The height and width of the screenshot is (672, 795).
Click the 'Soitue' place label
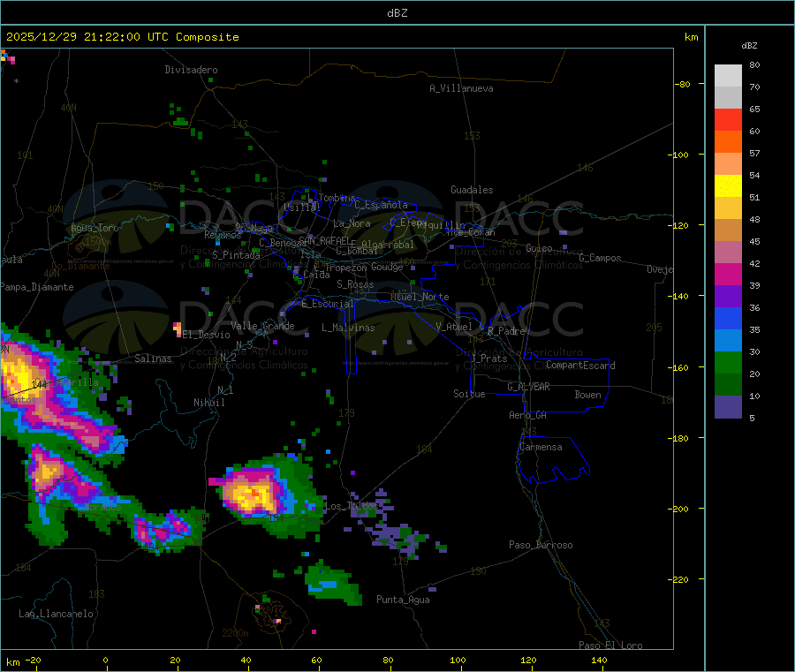[469, 394]
